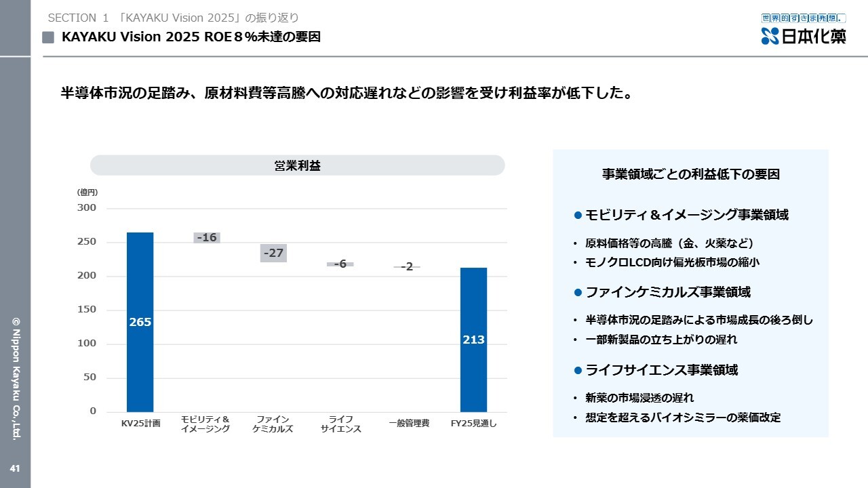Click page number 41 in the sidebar
This screenshot has height=488, width=868.
point(15,468)
